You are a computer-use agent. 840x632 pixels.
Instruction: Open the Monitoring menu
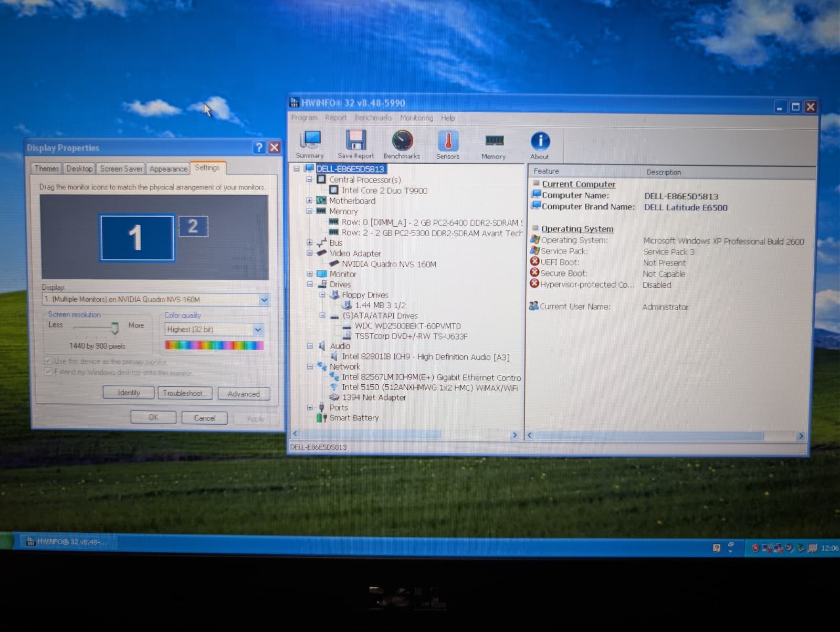point(417,118)
